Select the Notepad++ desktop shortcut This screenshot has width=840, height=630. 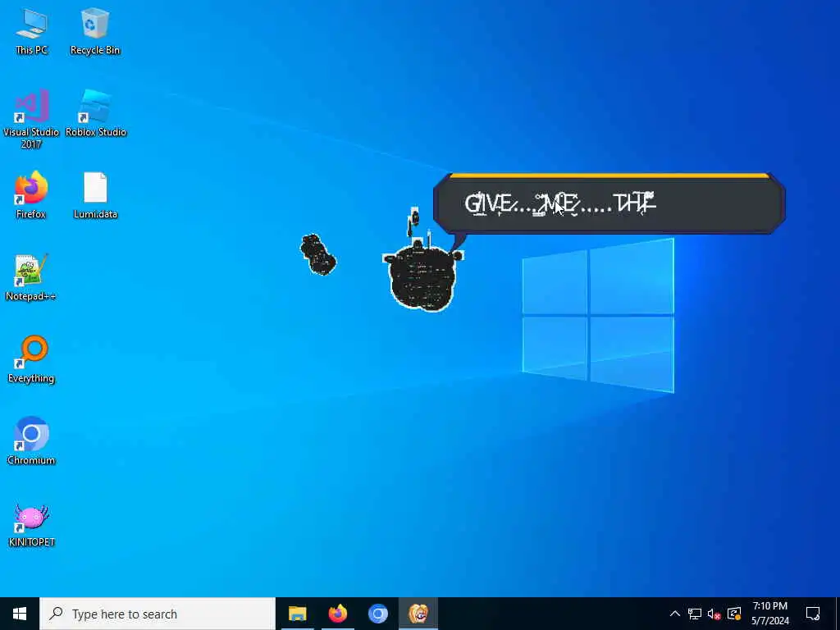[30, 277]
